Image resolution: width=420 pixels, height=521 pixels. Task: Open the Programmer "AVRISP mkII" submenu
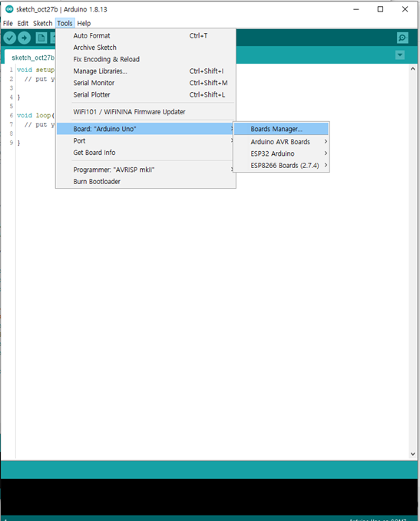[x=146, y=170]
